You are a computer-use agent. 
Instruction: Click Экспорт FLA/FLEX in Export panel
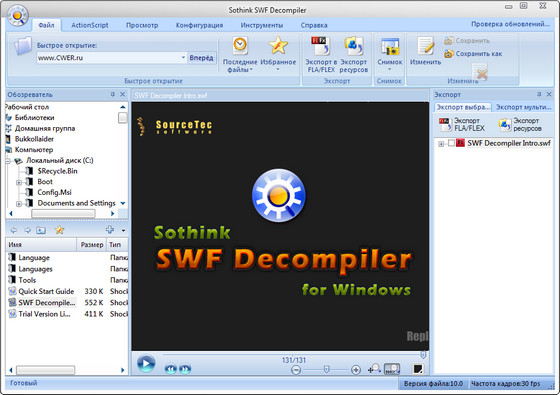(462, 124)
